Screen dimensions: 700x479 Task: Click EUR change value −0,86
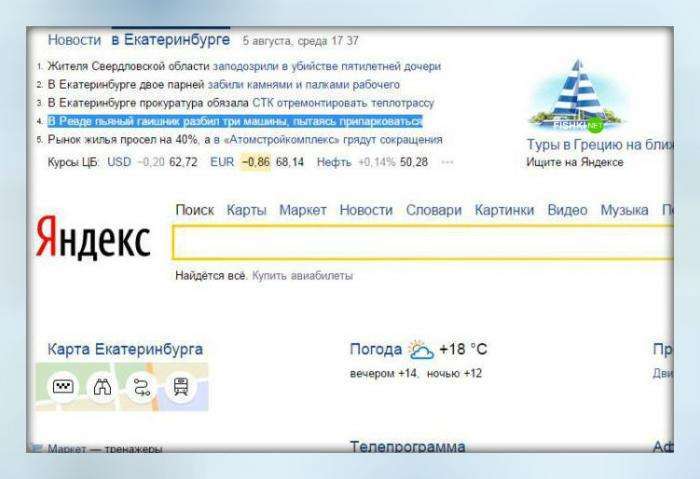tap(256, 162)
